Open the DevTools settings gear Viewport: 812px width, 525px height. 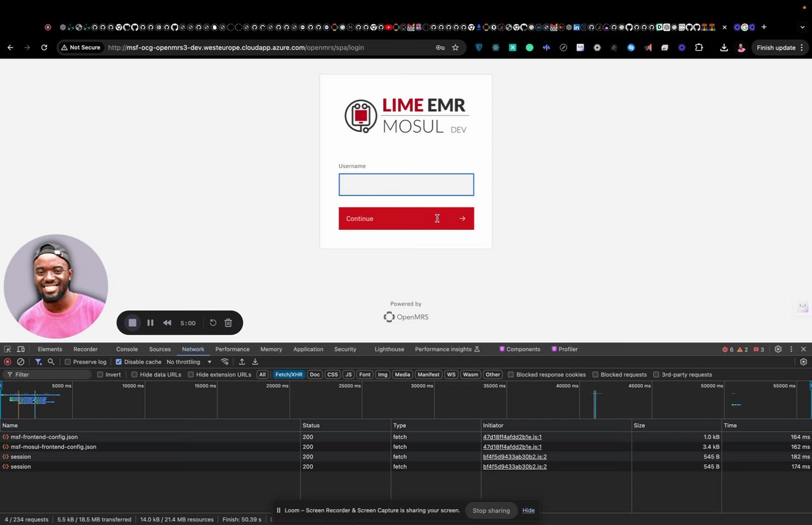(778, 349)
